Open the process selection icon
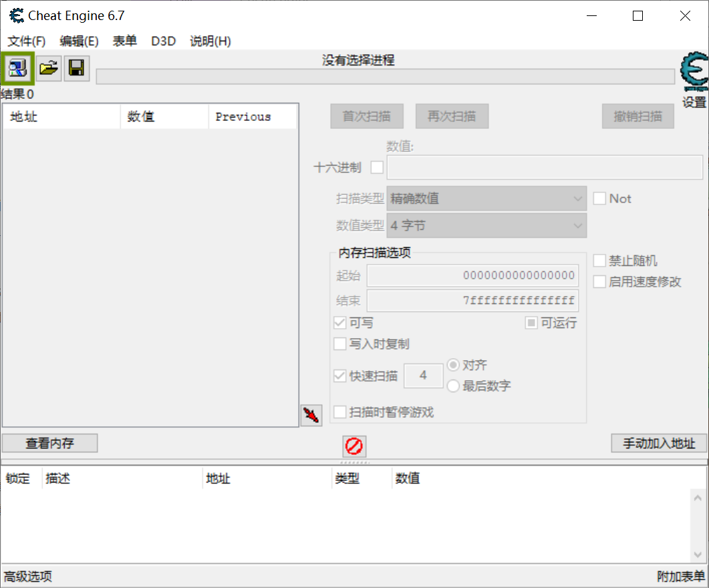 click(17, 68)
